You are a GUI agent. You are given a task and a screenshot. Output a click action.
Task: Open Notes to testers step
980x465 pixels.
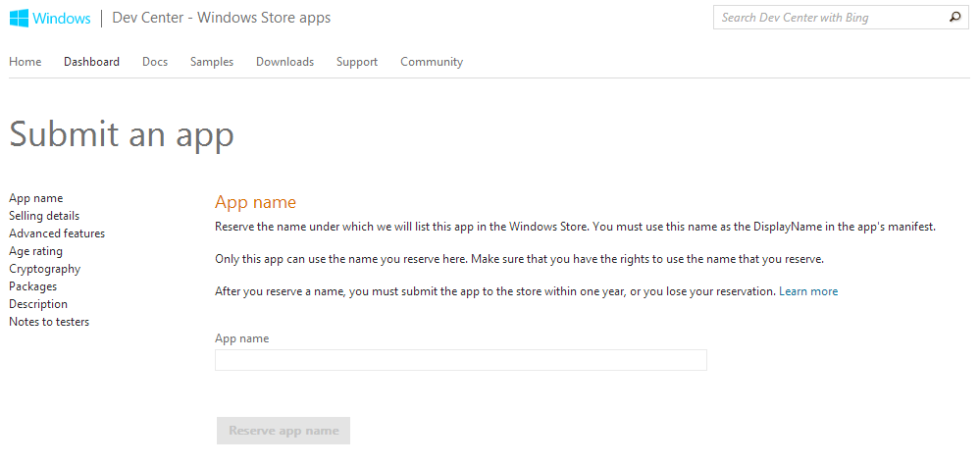pyautogui.click(x=49, y=322)
